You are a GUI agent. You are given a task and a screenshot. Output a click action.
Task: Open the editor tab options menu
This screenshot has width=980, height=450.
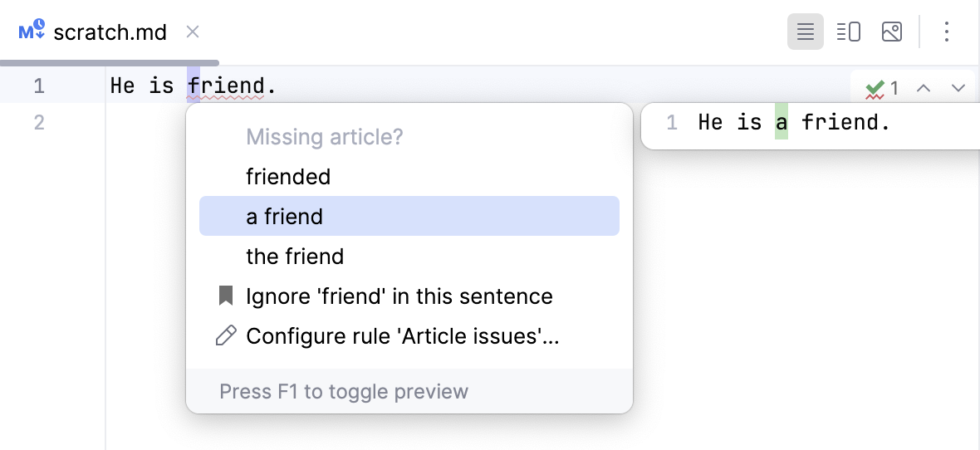(947, 32)
